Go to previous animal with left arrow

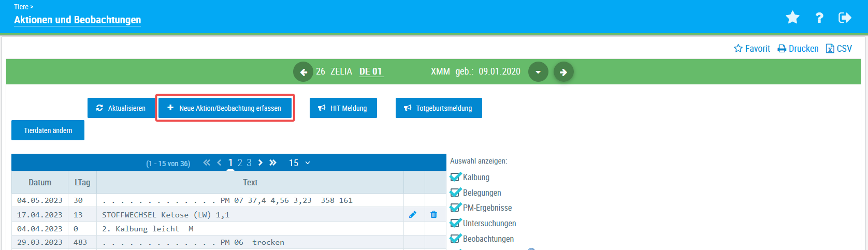point(303,72)
